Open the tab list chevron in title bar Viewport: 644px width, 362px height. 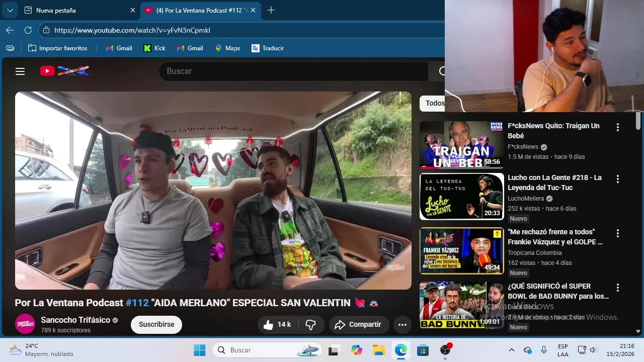pos(10,10)
